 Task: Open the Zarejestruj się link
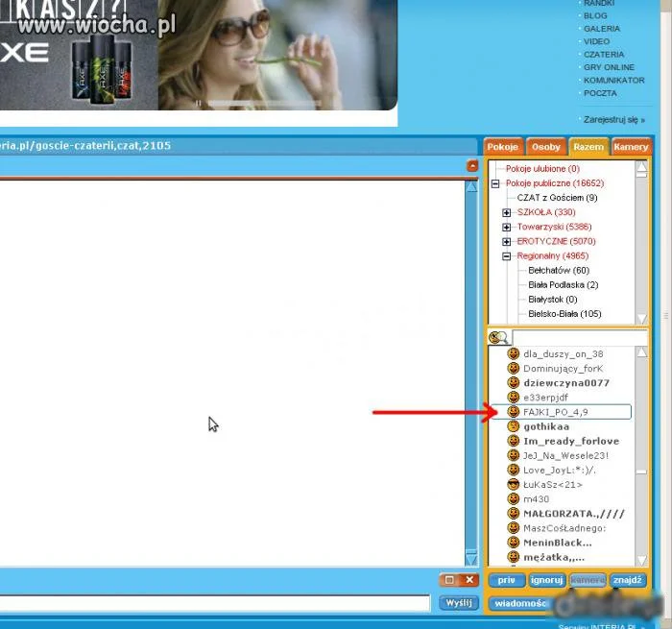pos(613,120)
